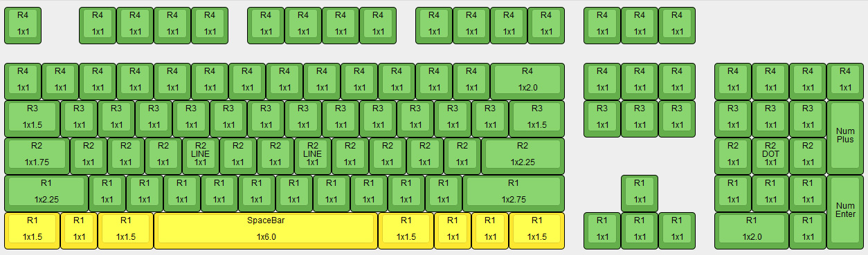
Task: Select the R1 1x1 key right of numpad R1 1x2.0
Action: (x=808, y=230)
